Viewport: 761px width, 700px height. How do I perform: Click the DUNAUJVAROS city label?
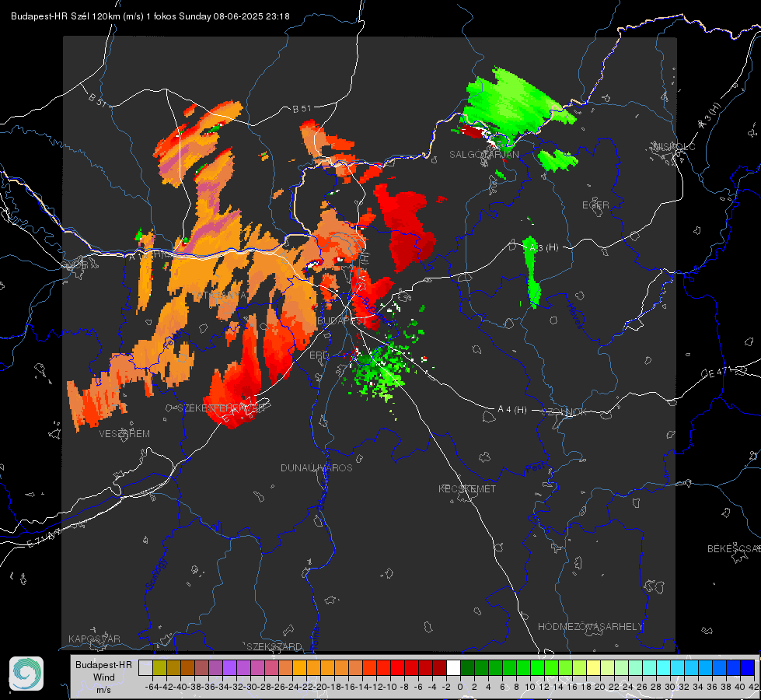pos(316,467)
